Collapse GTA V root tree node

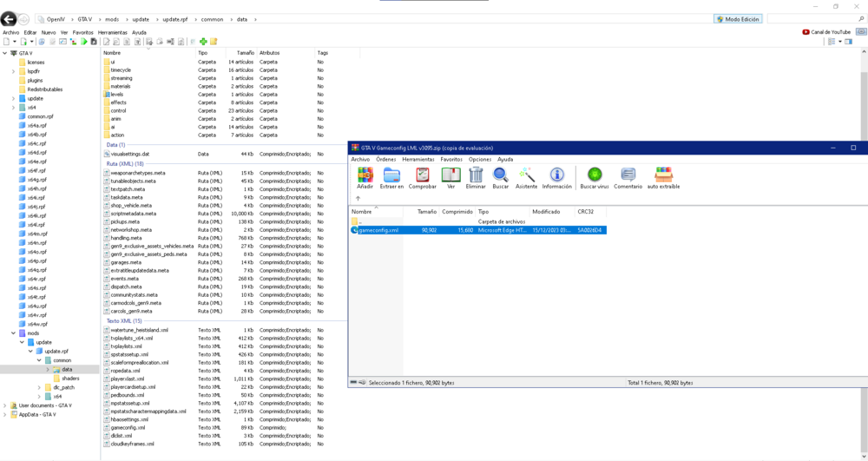coord(5,53)
